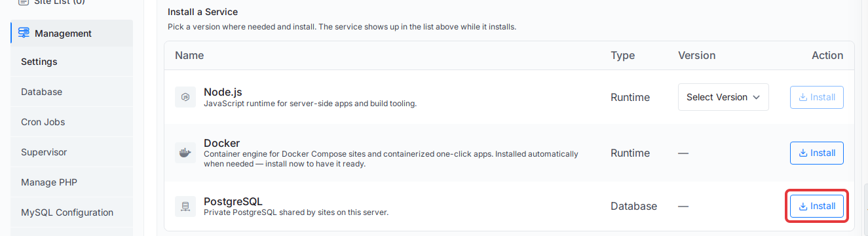The image size is (868, 236).
Task: Open the Management section in sidebar
Action: click(x=72, y=33)
